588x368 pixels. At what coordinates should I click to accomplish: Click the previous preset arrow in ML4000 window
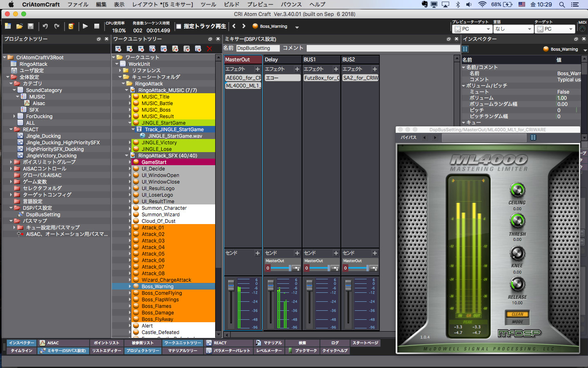click(425, 138)
